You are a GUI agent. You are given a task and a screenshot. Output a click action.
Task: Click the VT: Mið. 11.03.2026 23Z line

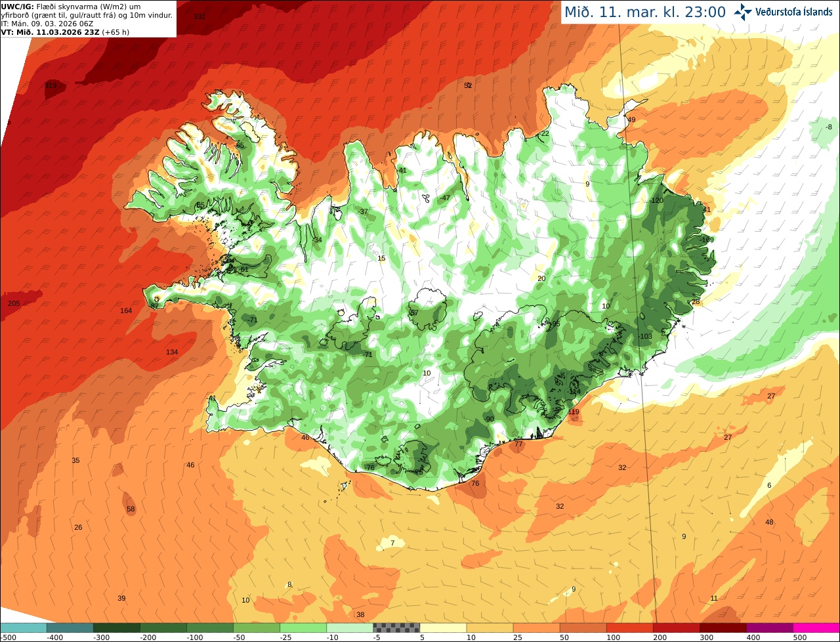64,32
